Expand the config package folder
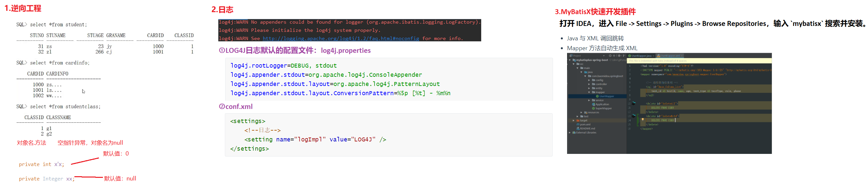Image resolution: width=868 pixels, height=189 pixels. (x=589, y=80)
